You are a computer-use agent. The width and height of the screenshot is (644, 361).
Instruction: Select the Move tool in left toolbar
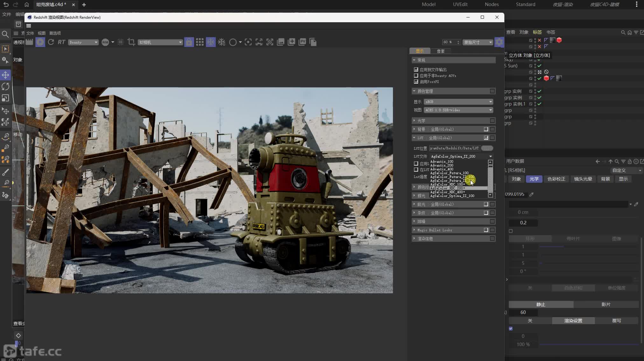[5, 75]
